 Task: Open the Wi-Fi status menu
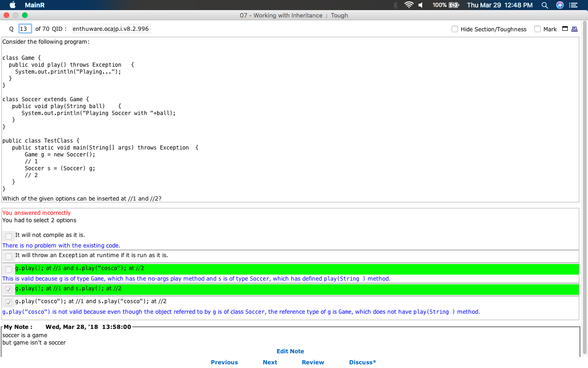pyautogui.click(x=409, y=5)
